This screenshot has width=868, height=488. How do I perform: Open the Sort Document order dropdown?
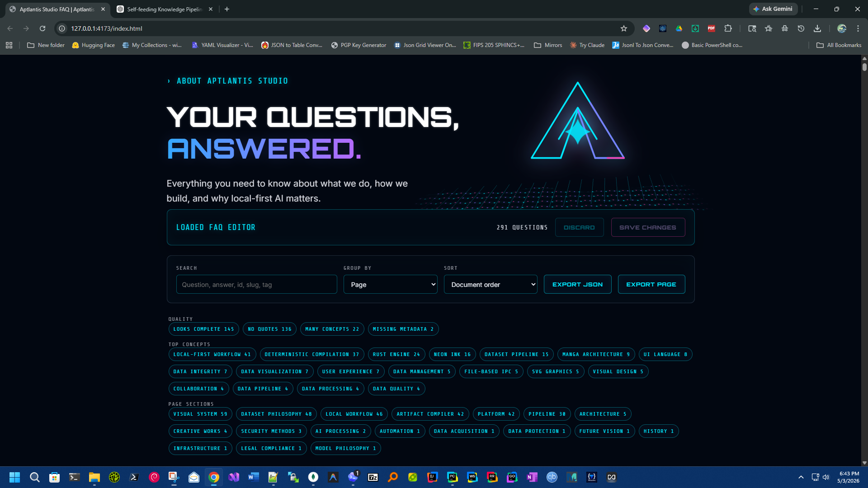(x=491, y=285)
